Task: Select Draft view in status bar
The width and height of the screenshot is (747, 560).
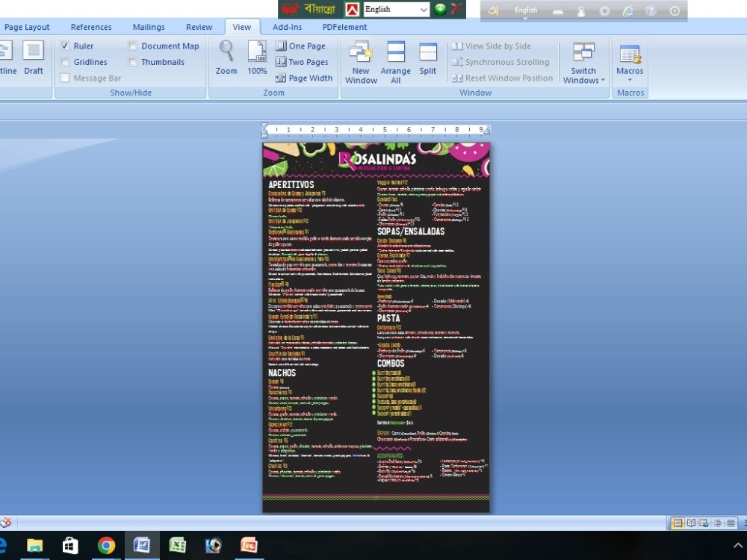Action: [x=731, y=523]
